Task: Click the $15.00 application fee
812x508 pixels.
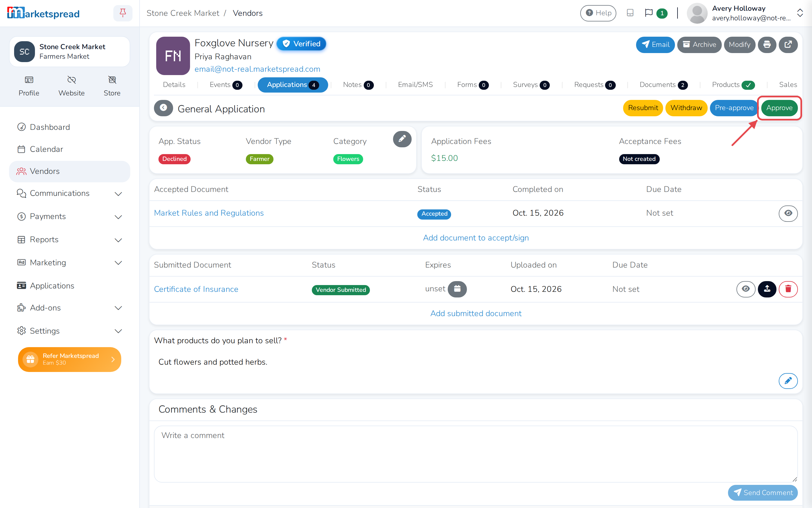Action: (x=445, y=158)
